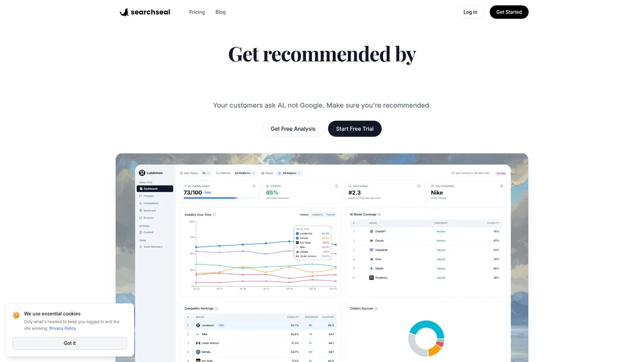Select the Visibility chart toggle

click(304, 215)
